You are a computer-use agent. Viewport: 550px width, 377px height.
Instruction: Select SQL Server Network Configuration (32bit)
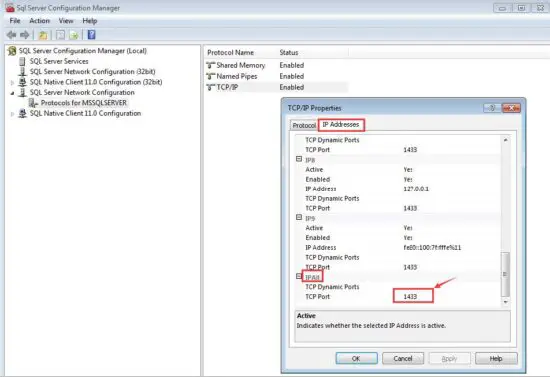(x=93, y=72)
